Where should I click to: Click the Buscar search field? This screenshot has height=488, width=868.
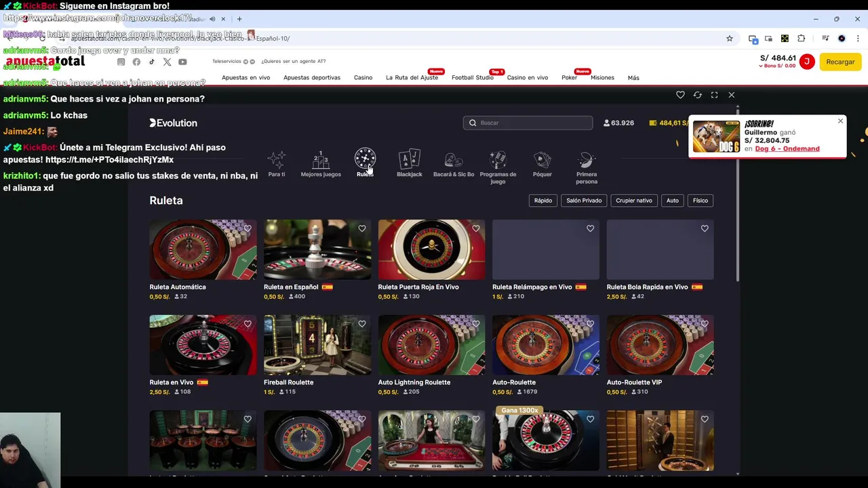pos(528,123)
